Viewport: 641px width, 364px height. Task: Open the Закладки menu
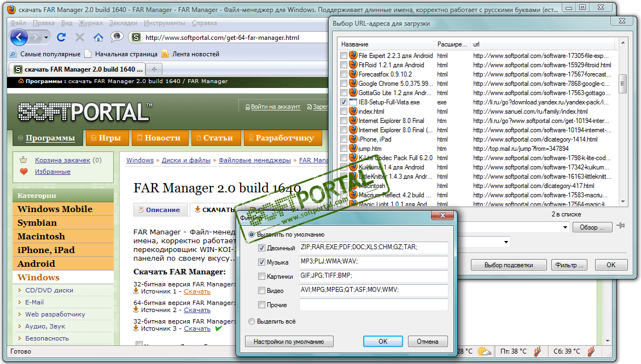[123, 24]
